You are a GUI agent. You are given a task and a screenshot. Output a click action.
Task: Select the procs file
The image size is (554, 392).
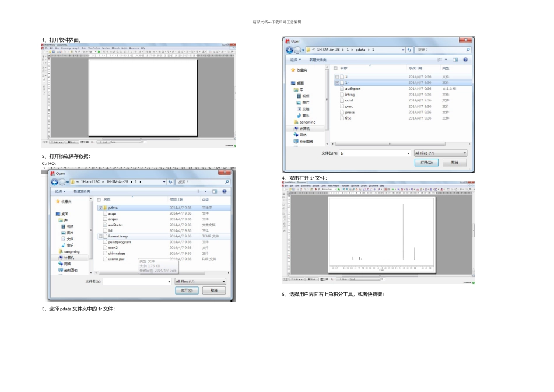(x=350, y=112)
